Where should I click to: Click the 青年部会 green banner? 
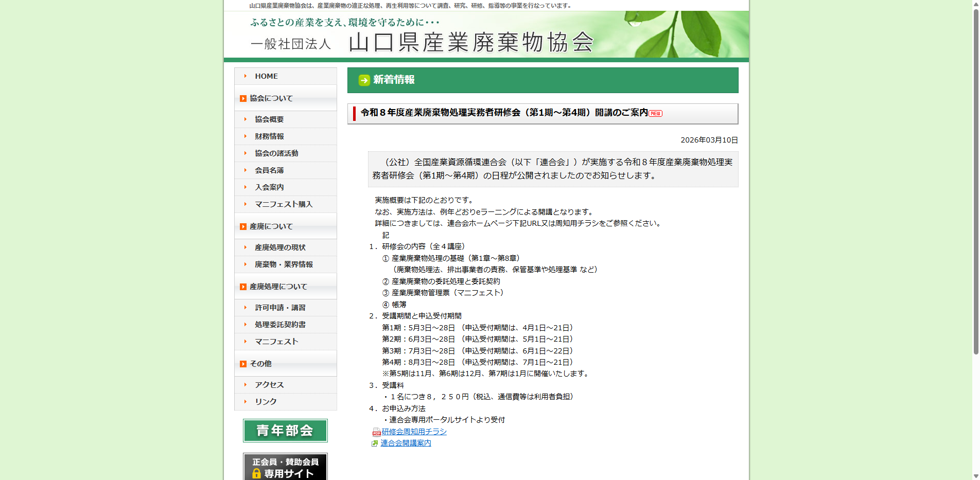coord(285,431)
